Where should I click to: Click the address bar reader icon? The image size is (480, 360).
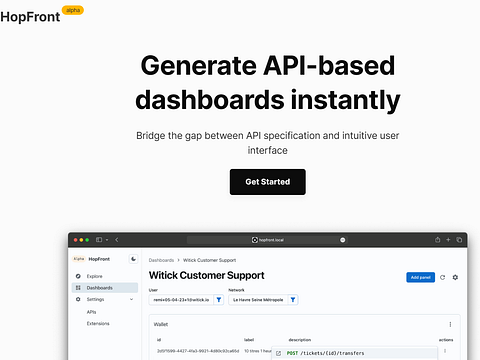(x=342, y=240)
